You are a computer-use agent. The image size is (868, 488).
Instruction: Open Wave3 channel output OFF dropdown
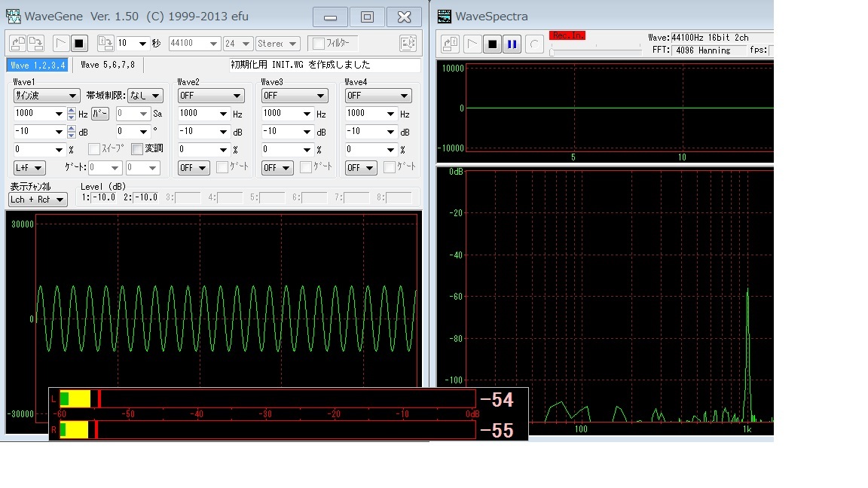[277, 168]
